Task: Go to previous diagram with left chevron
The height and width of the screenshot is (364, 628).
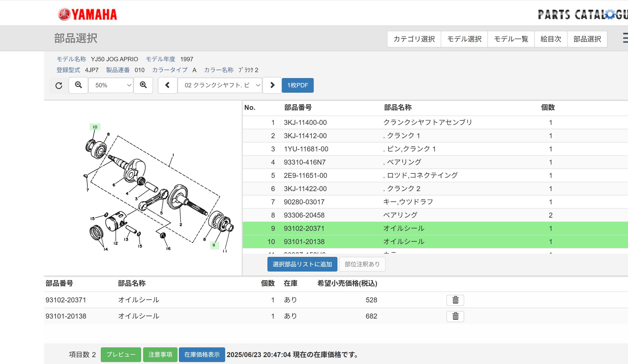Action: click(x=167, y=85)
